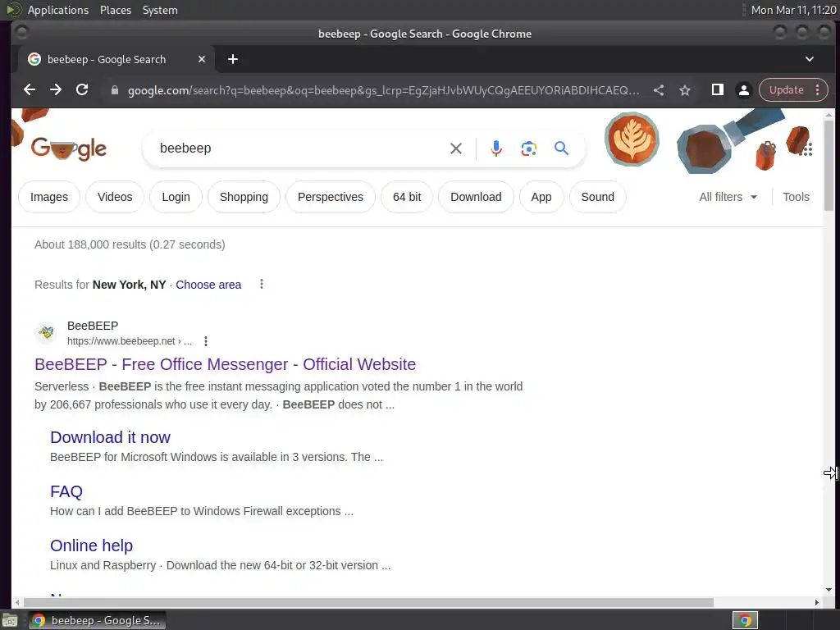Run the search via magnifier icon
The height and width of the screenshot is (630, 840).
[x=561, y=148]
